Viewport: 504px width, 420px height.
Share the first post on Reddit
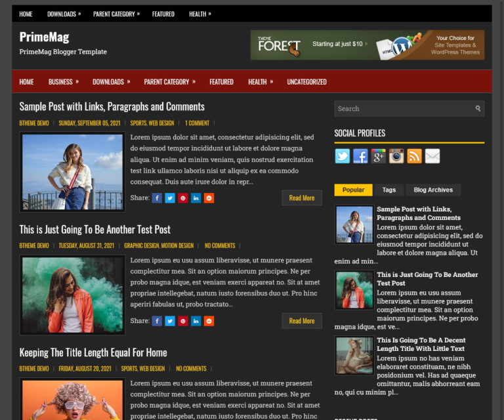209,198
